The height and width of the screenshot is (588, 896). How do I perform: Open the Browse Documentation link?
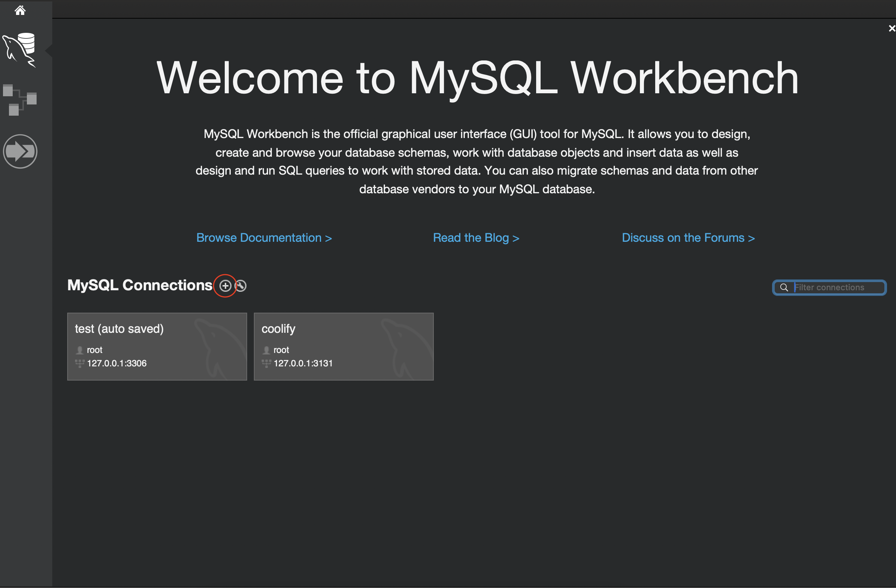(x=264, y=238)
